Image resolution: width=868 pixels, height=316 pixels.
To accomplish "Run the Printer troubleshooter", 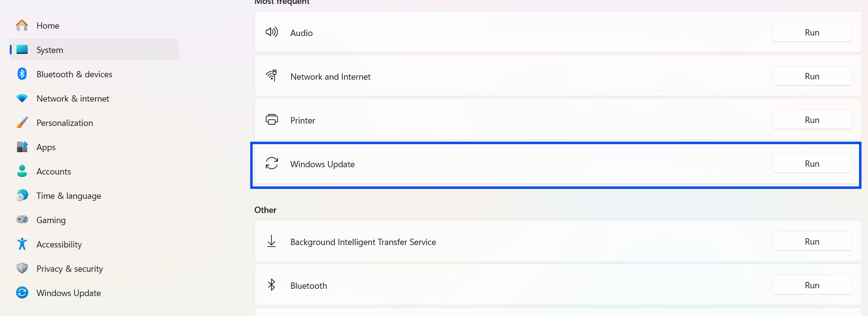I will (x=812, y=120).
